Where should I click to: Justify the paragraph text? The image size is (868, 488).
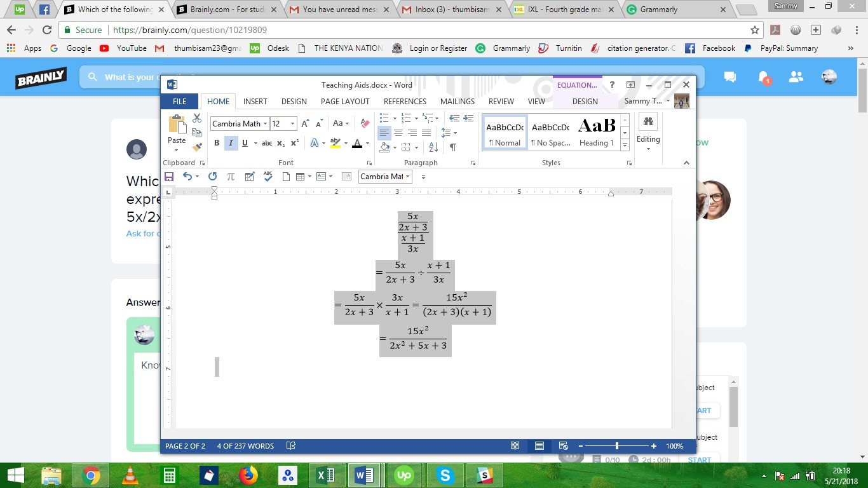pyautogui.click(x=426, y=133)
